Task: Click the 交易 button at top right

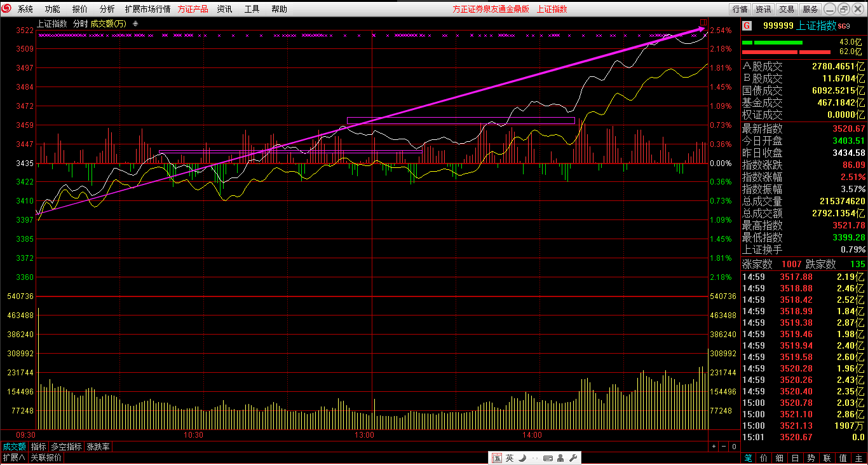Action: [x=787, y=9]
